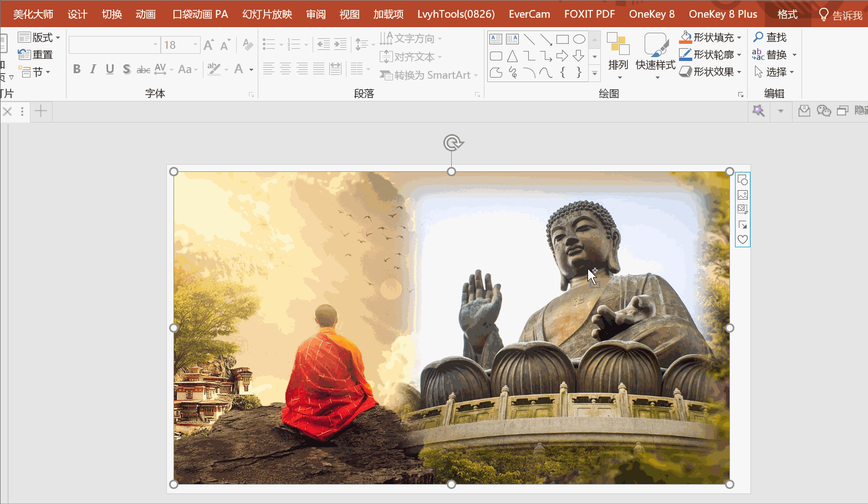The height and width of the screenshot is (504, 868).
Task: Click the 重置 reset button
Action: pyautogui.click(x=35, y=55)
